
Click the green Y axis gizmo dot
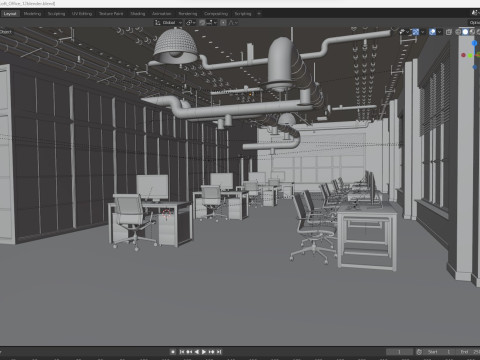470,55
